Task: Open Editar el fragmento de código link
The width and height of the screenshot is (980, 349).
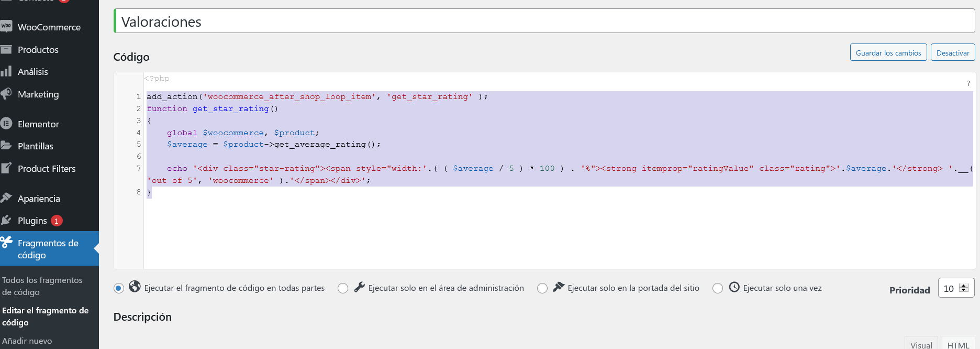Action: click(x=46, y=317)
